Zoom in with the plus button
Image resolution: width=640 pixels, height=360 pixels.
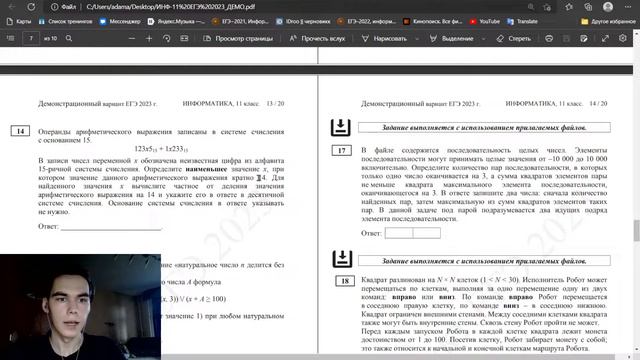click(x=149, y=38)
